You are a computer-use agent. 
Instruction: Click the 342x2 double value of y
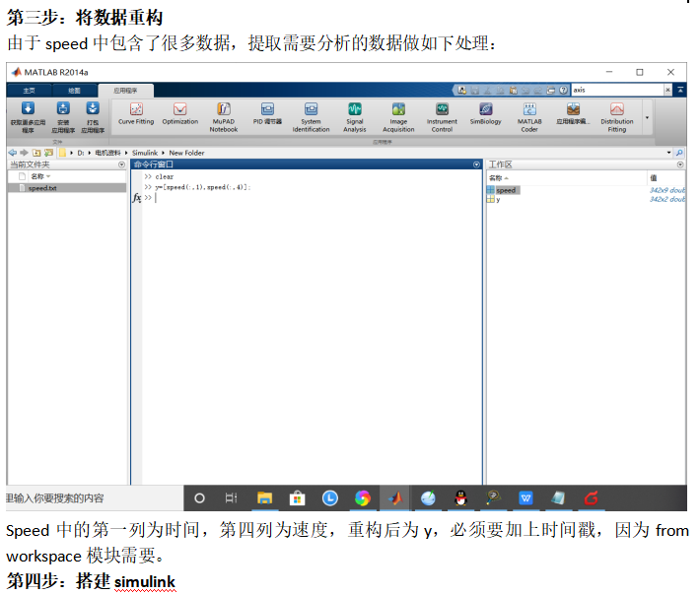coord(666,199)
